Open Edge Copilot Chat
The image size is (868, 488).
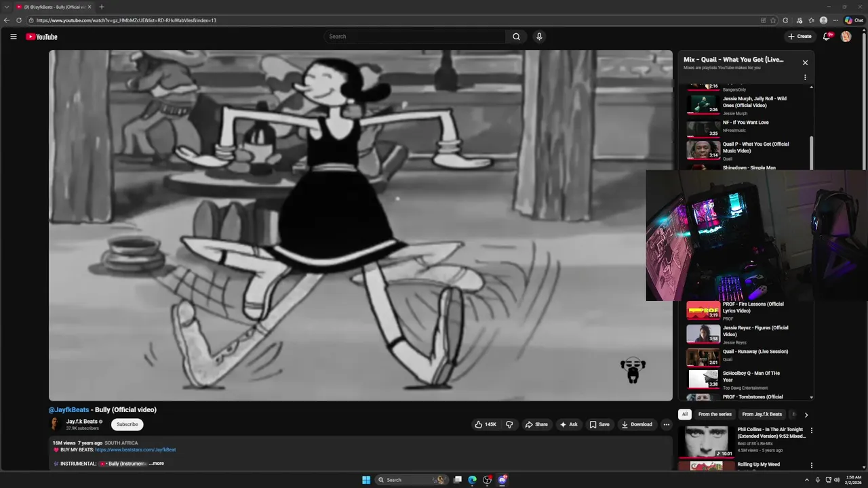point(854,20)
